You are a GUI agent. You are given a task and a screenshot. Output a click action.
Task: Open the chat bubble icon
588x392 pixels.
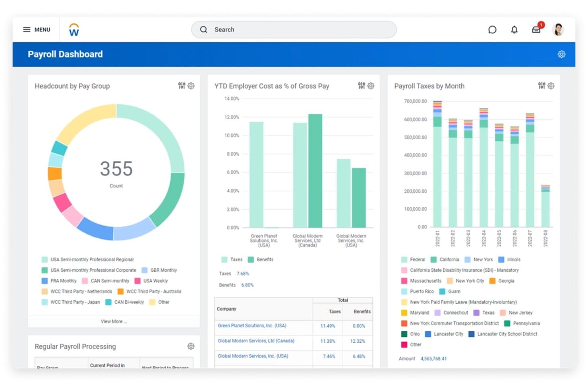[x=492, y=30]
